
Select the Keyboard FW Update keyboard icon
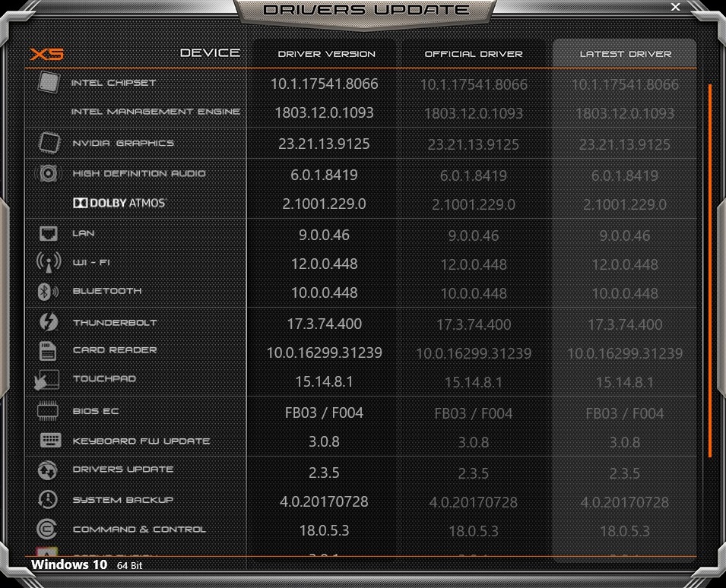[x=50, y=441]
